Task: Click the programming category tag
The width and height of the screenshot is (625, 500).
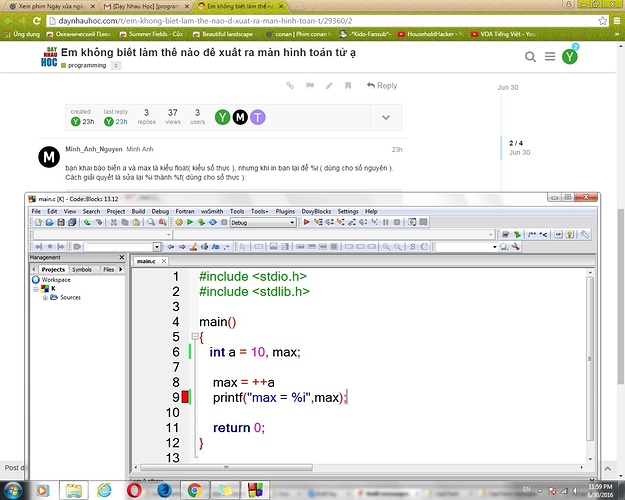Action: point(88,65)
